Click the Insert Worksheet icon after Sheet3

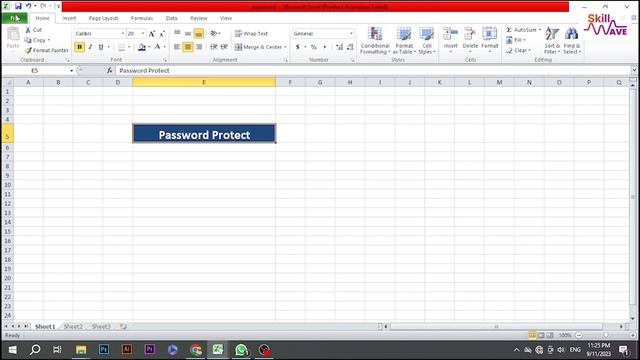pyautogui.click(x=123, y=327)
